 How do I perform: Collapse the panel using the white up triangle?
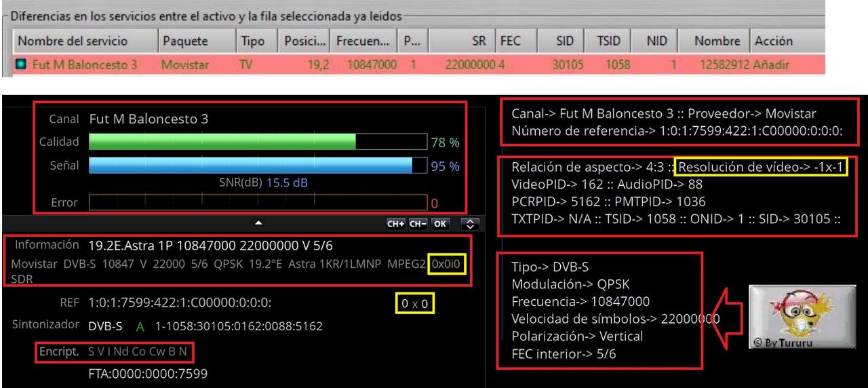pos(258,222)
